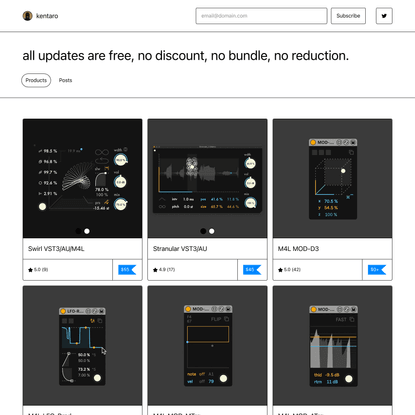Click the Subscribe button
This screenshot has width=415, height=415.
point(348,16)
